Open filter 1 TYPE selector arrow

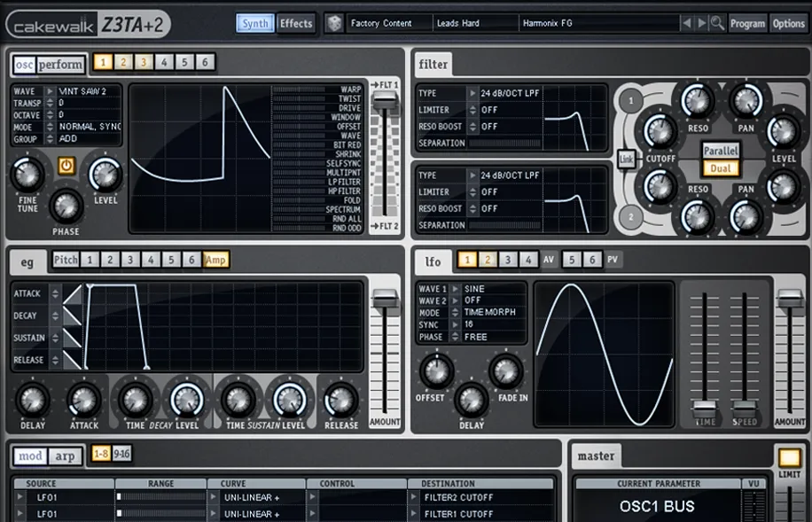point(472,93)
